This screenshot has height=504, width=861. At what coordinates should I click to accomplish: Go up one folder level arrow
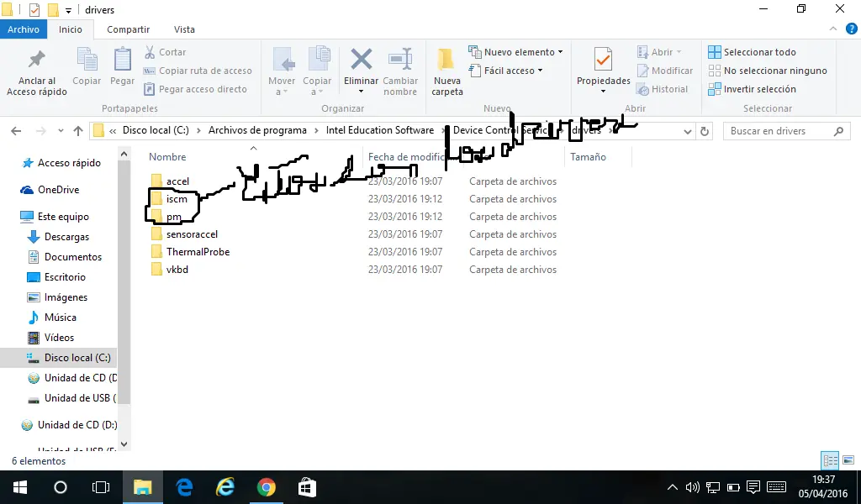(x=78, y=131)
